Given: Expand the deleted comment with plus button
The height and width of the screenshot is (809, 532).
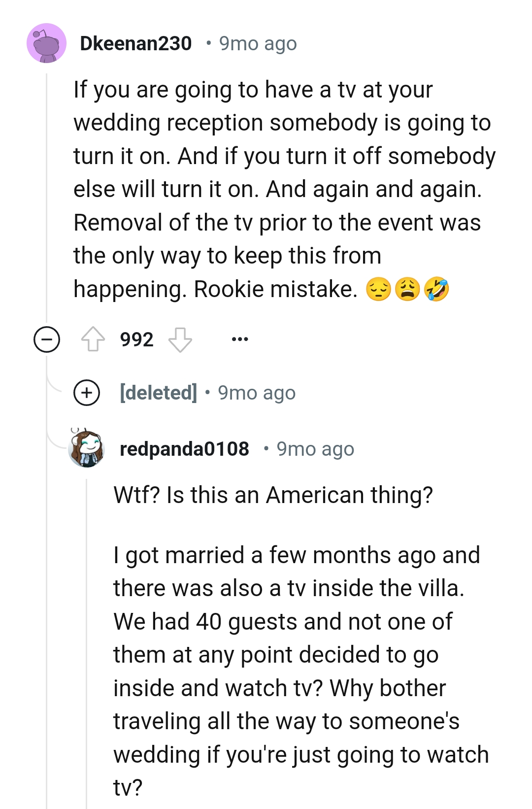Looking at the screenshot, I should [87, 393].
